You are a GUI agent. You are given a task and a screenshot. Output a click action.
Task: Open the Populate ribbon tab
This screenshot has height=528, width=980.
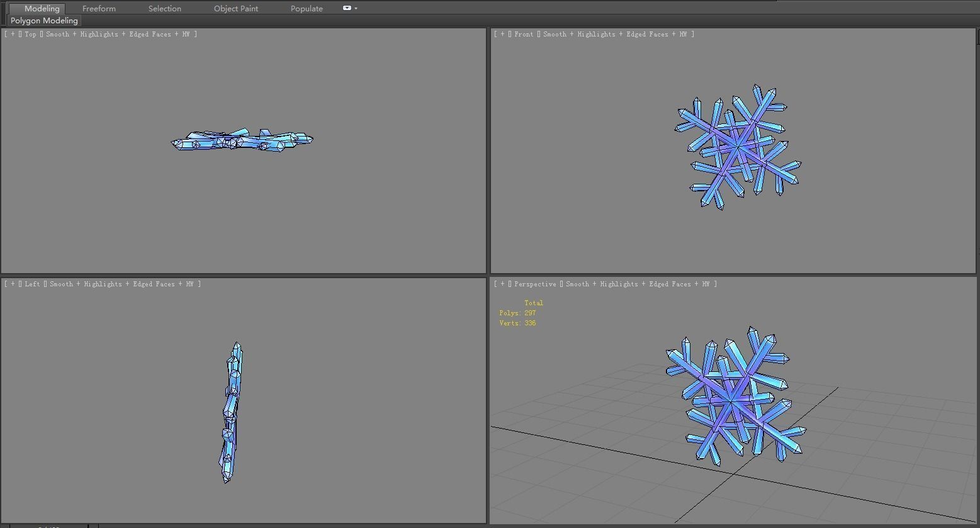pos(307,8)
